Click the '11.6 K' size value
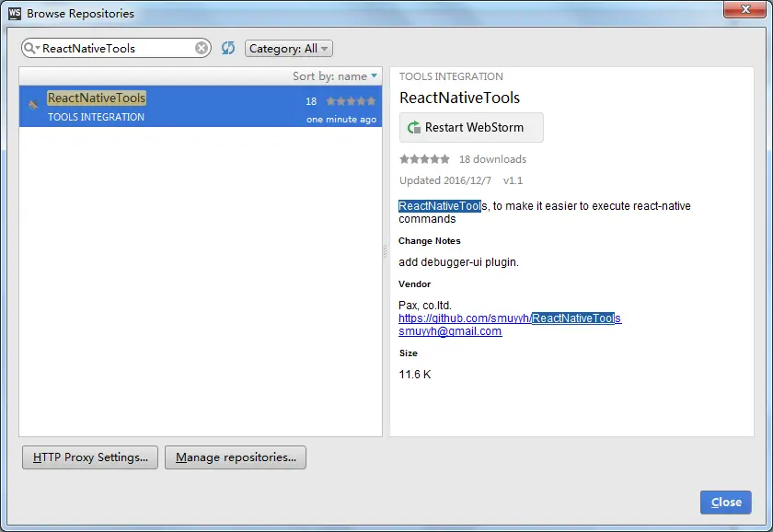This screenshot has width=773, height=532. click(x=415, y=375)
